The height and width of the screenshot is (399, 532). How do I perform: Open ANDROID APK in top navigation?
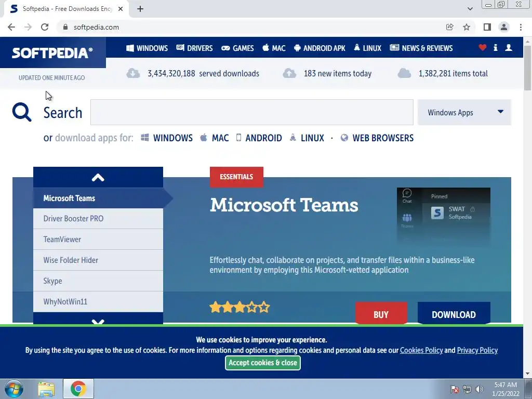[320, 48]
